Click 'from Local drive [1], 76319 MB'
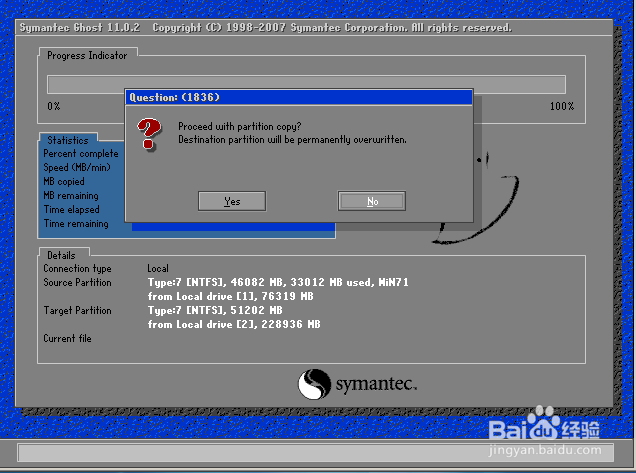The image size is (636, 473). click(230, 296)
